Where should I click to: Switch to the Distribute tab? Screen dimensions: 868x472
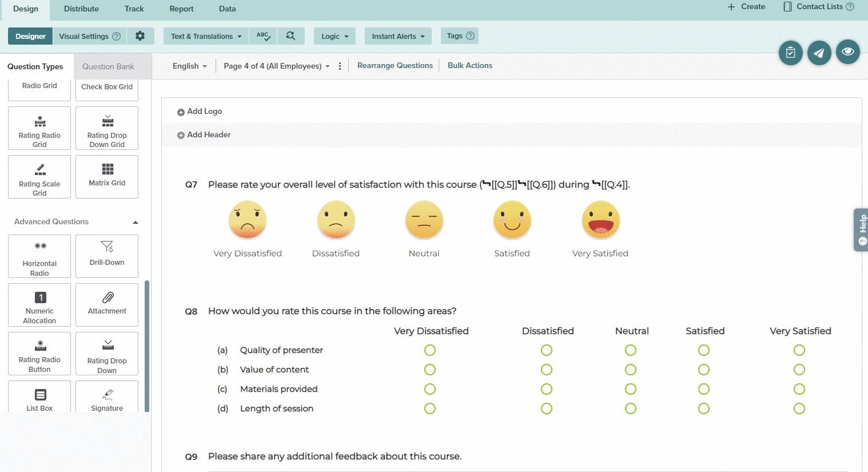(x=81, y=9)
